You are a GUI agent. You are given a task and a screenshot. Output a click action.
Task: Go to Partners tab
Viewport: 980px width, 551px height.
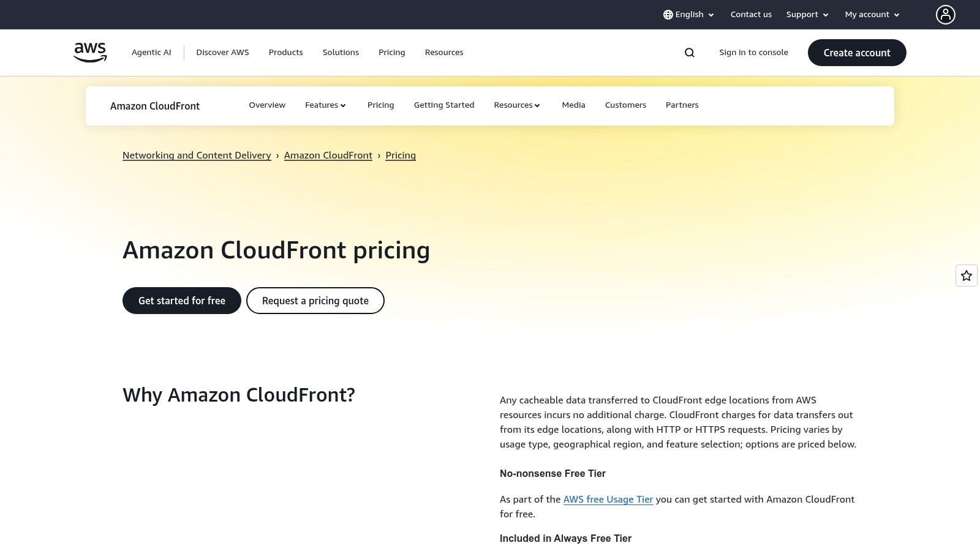(682, 105)
